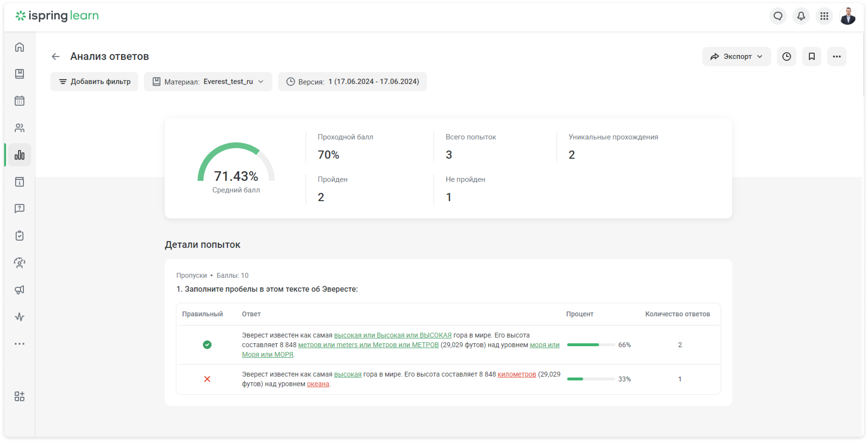This screenshot has width=868, height=442.
Task: Open the calendar icon in the sidebar
Action: click(20, 101)
